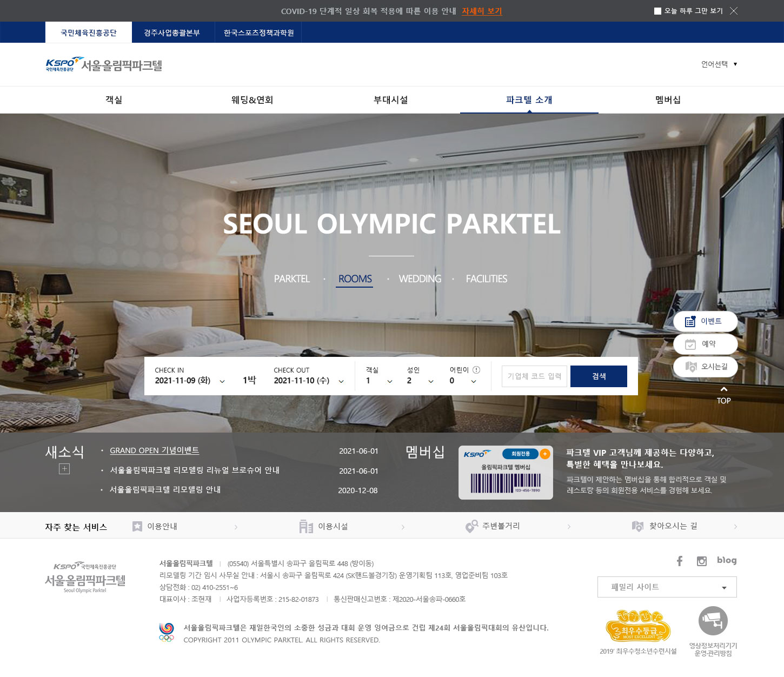Open '서울올림픽파크텔 리모델링 안내' news item
This screenshot has height=677, width=784.
tap(165, 490)
